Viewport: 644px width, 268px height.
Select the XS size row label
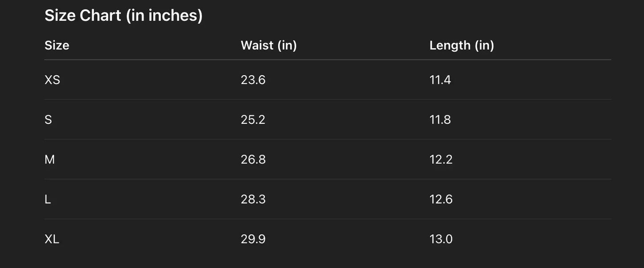point(52,80)
